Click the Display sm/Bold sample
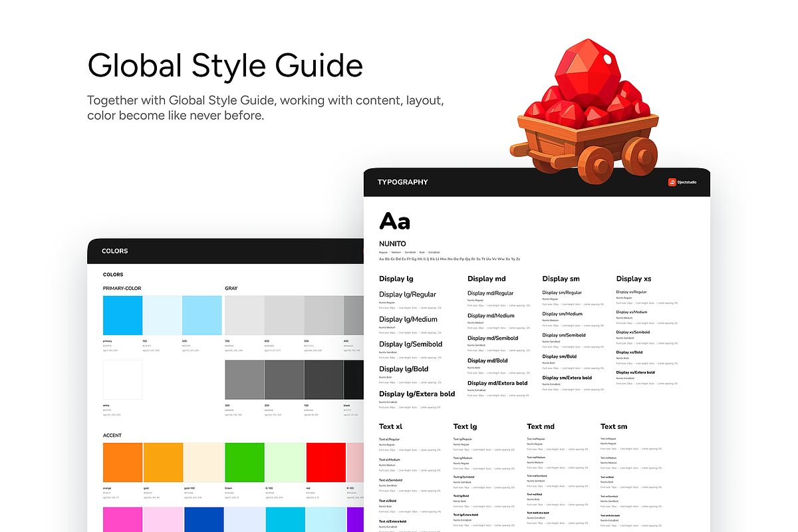Image resolution: width=798 pixels, height=532 pixels. point(559,356)
